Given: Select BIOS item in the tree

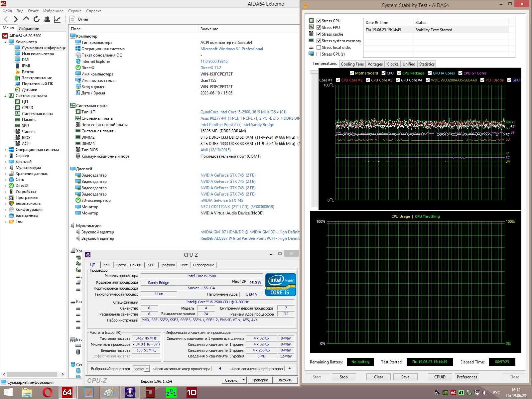Looking at the screenshot, I should 26,138.
